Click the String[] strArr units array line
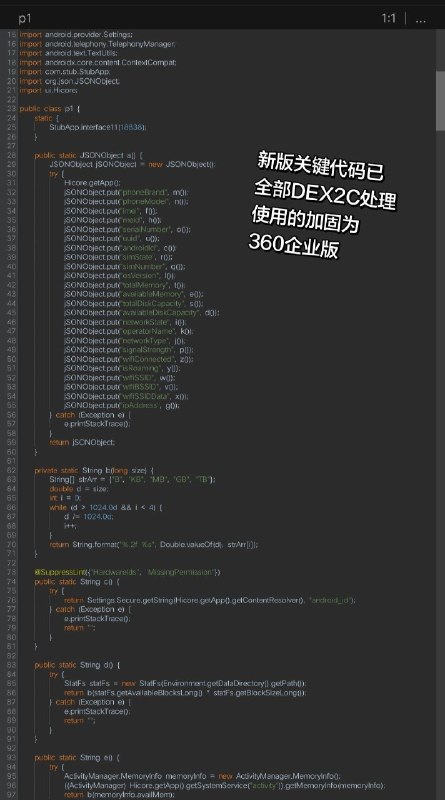This screenshot has height=800, width=445. [133, 480]
